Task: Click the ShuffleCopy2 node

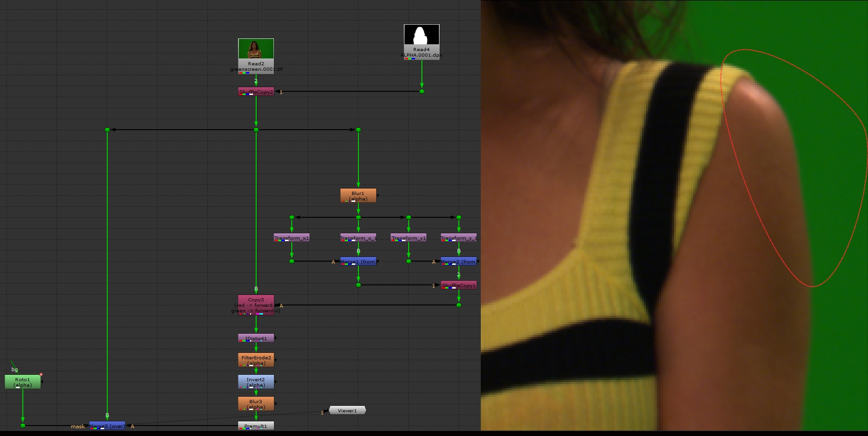Action: click(x=256, y=92)
